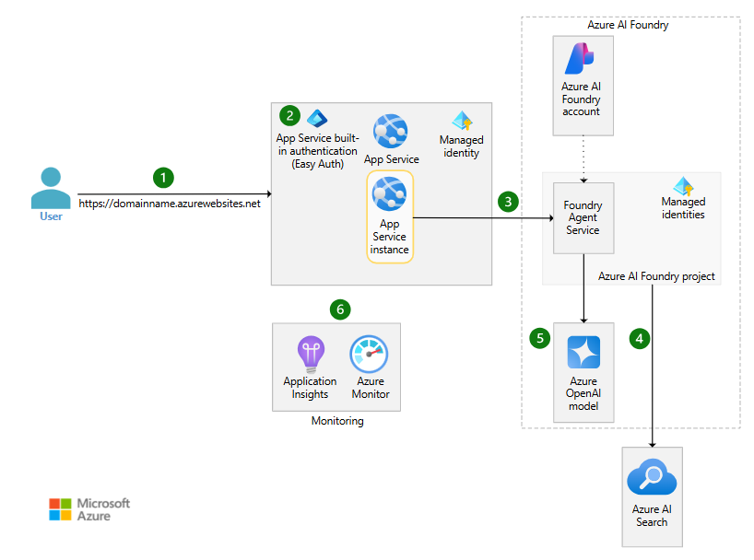This screenshot has height=560, width=754.
Task: Click the 'Monitoring' group caption
Action: 337,421
